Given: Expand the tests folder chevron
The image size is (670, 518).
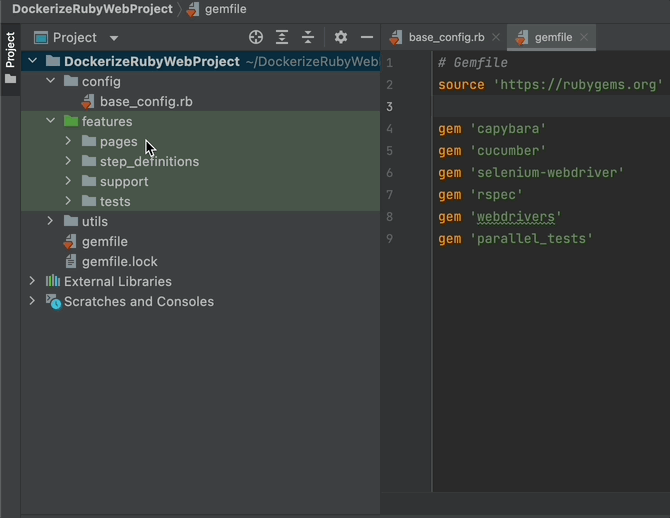Looking at the screenshot, I should tap(68, 200).
